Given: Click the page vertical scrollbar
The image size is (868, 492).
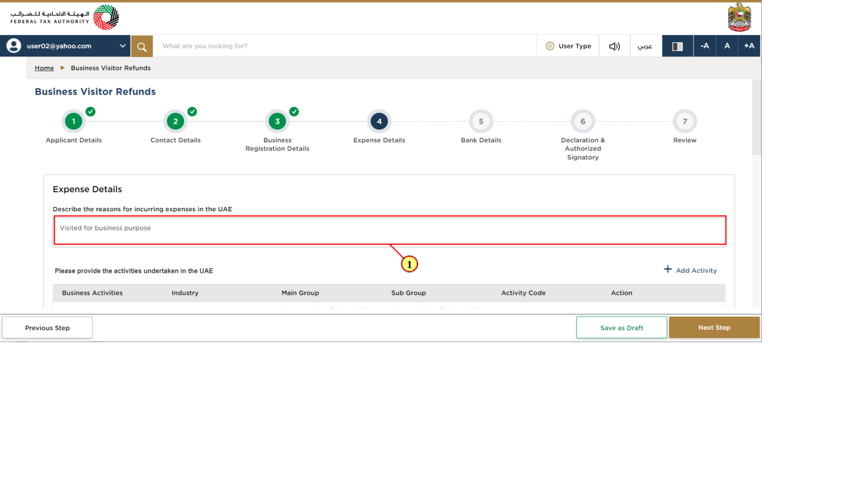Looking at the screenshot, I should pyautogui.click(x=756, y=118).
